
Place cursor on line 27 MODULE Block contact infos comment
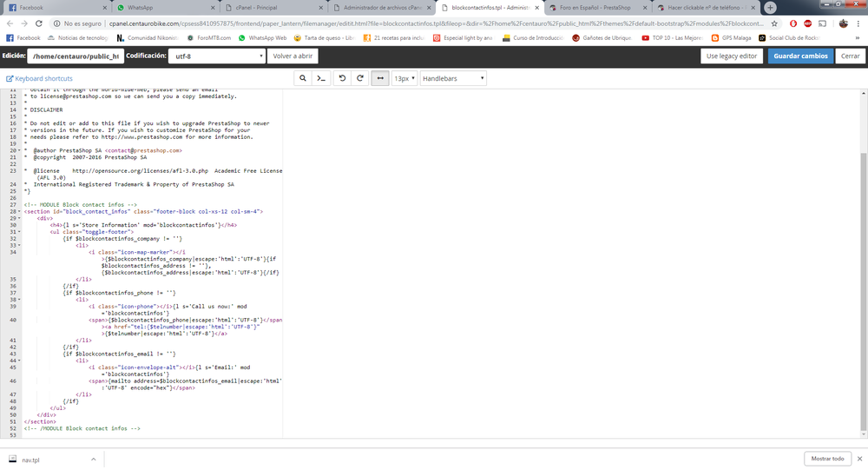click(80, 205)
